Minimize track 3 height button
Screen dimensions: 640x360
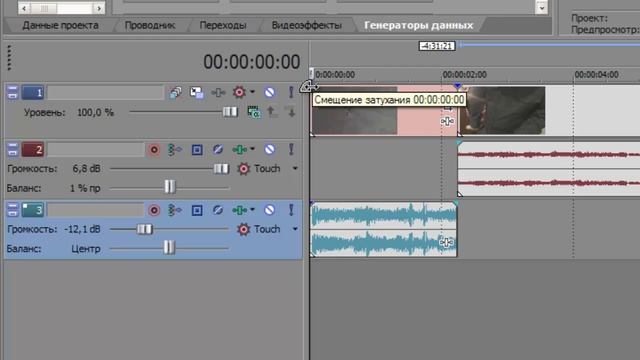pos(13,210)
